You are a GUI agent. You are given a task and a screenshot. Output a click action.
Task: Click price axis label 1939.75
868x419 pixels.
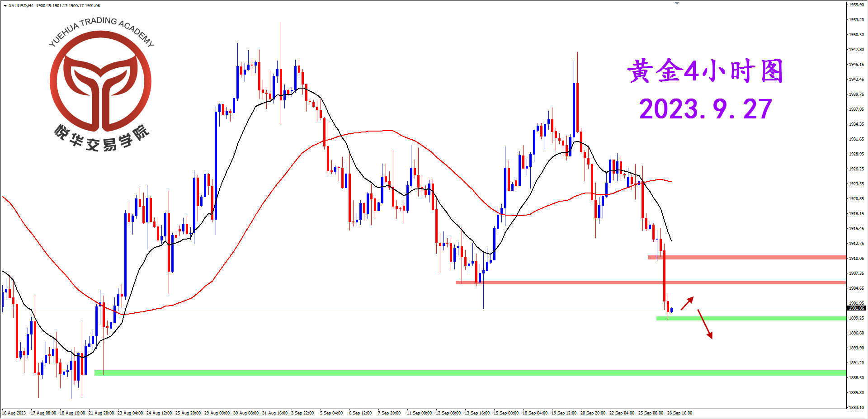(856, 94)
